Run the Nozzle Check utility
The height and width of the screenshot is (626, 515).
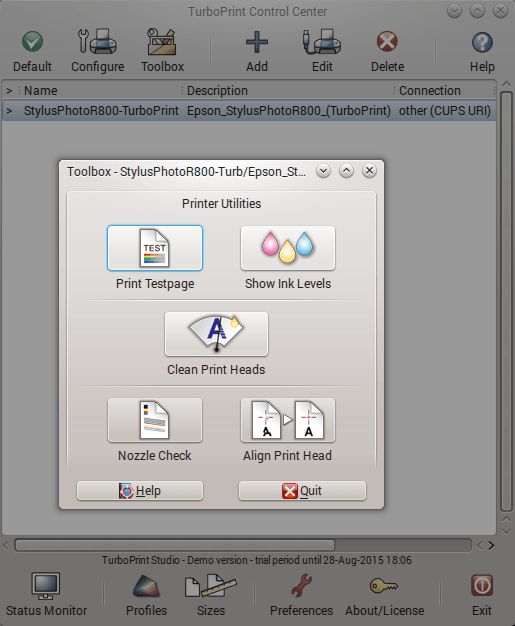coord(155,420)
